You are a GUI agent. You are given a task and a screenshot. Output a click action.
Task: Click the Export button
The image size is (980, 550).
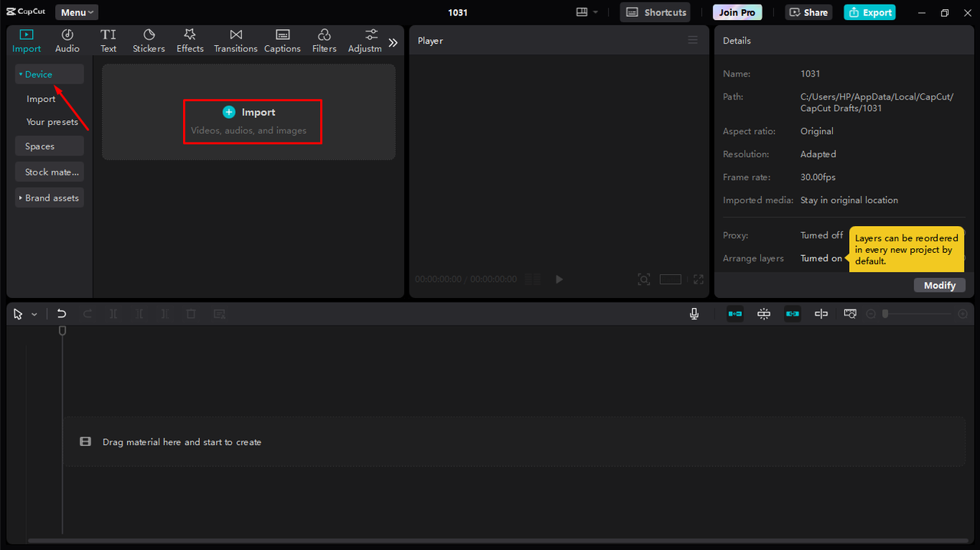(870, 12)
